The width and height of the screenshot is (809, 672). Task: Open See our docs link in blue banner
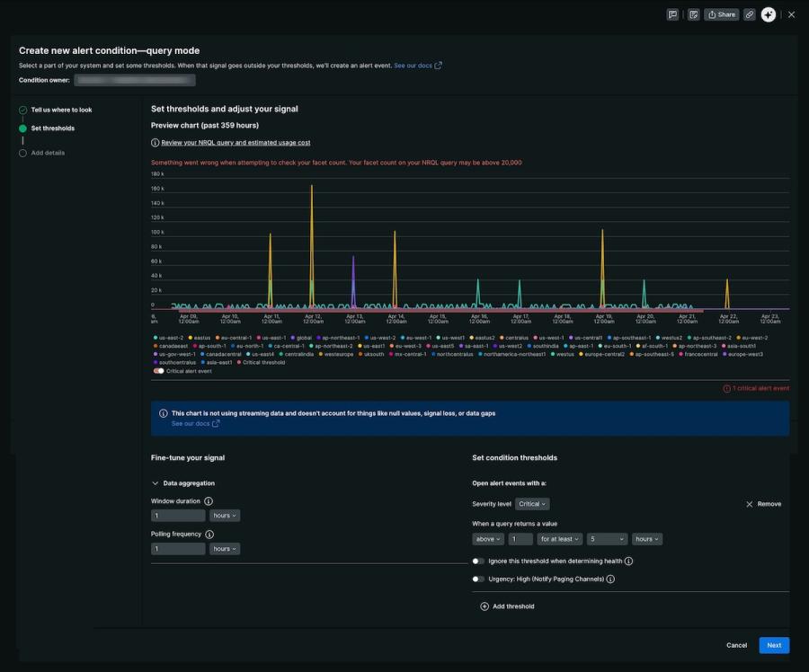191,424
